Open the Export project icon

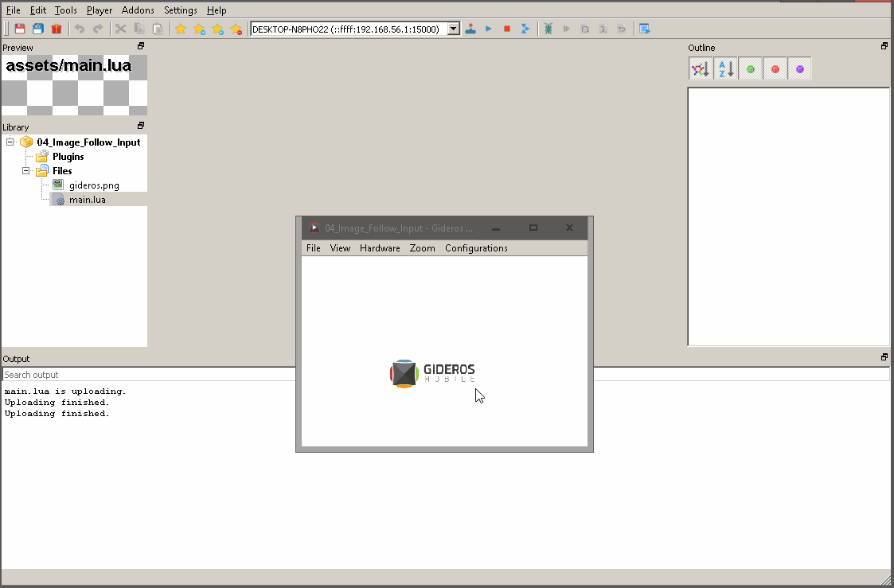point(644,28)
